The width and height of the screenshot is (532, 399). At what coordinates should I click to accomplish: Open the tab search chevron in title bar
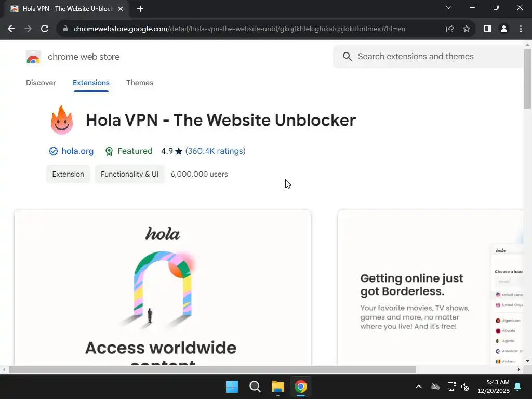click(x=448, y=7)
